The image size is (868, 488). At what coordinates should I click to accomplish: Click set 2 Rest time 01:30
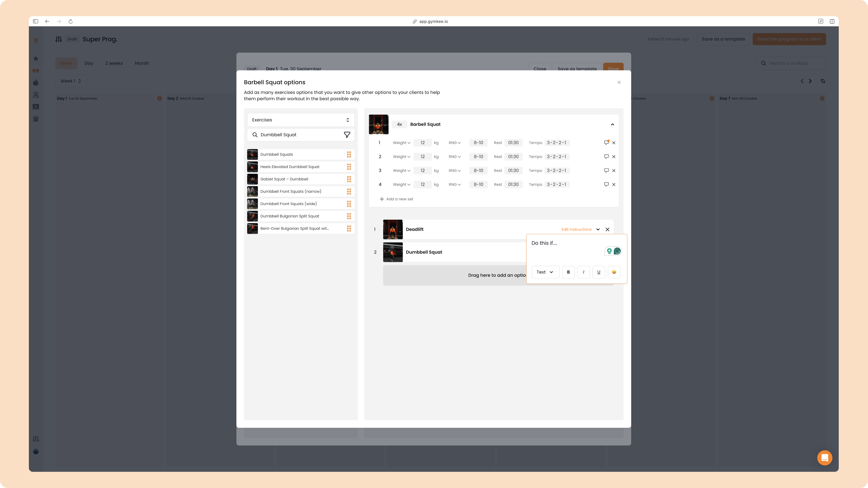coord(513,157)
